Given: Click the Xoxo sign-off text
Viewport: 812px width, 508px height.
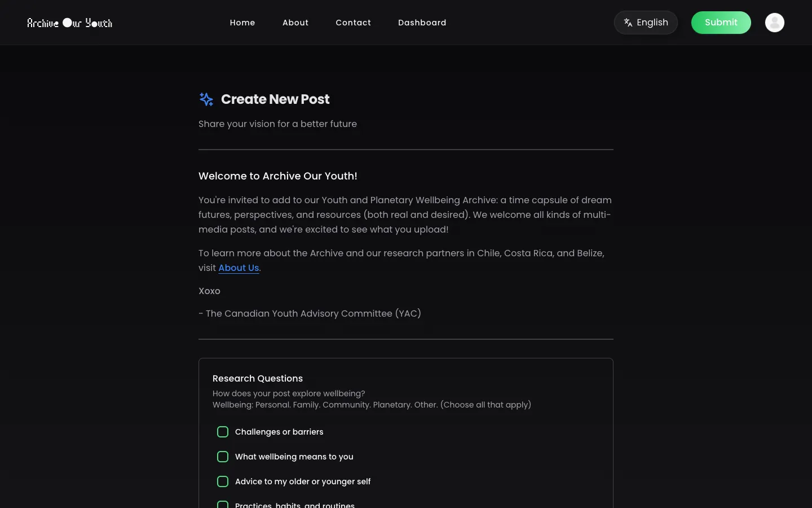Looking at the screenshot, I should 209,291.
